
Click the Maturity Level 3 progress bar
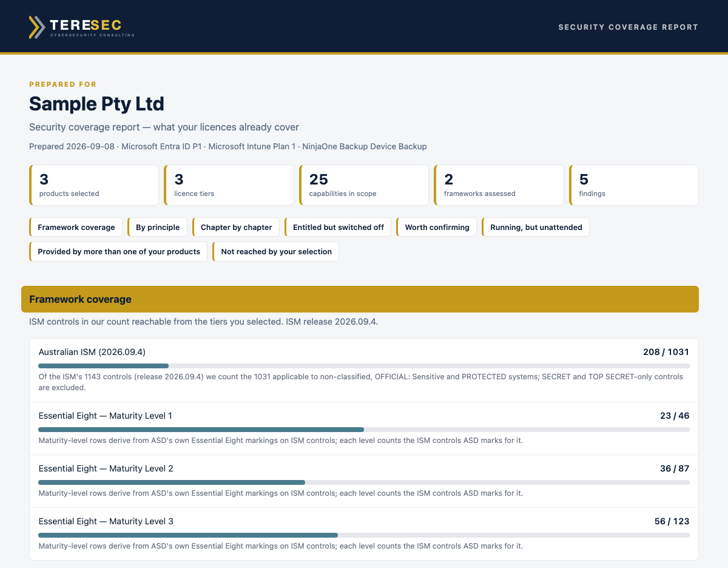click(x=364, y=535)
